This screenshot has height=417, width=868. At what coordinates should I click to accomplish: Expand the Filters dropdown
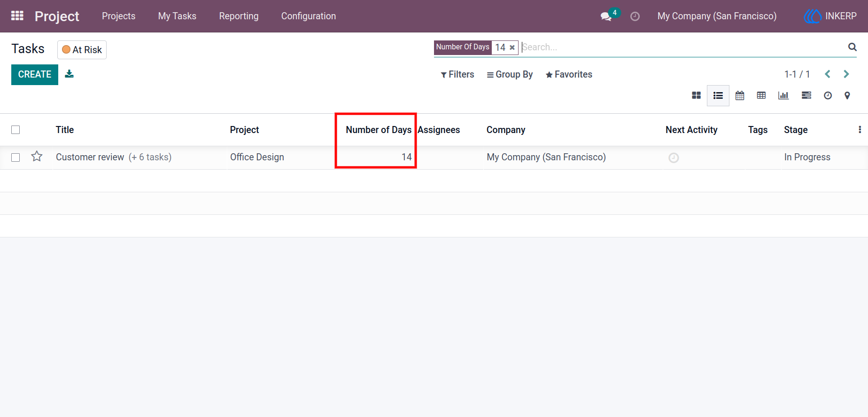(457, 74)
